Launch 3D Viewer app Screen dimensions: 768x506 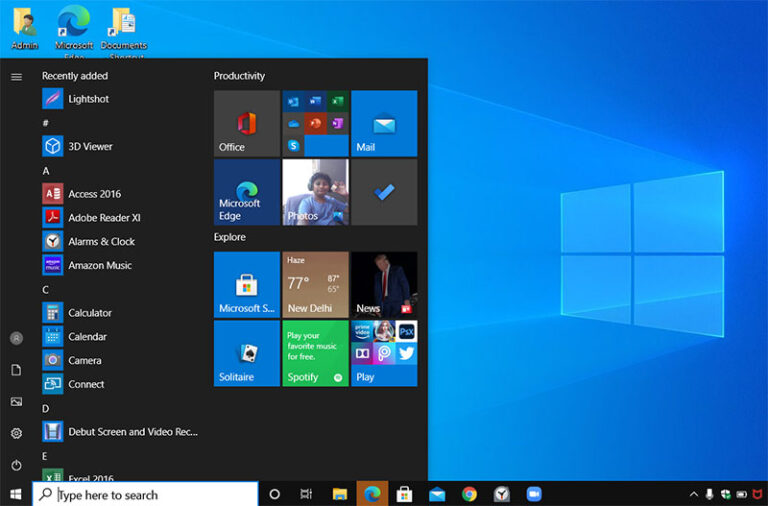click(90, 146)
